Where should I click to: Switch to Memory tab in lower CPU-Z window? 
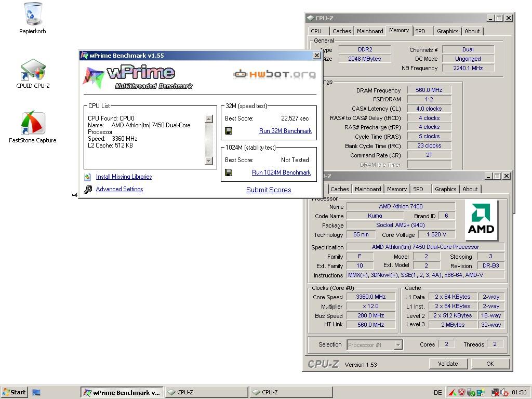coord(396,189)
